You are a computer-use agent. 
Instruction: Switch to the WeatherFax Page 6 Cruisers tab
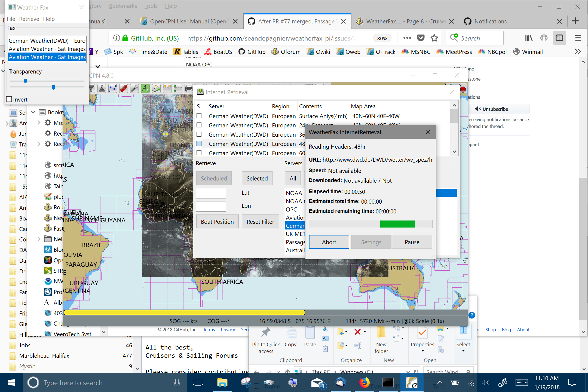(x=405, y=21)
